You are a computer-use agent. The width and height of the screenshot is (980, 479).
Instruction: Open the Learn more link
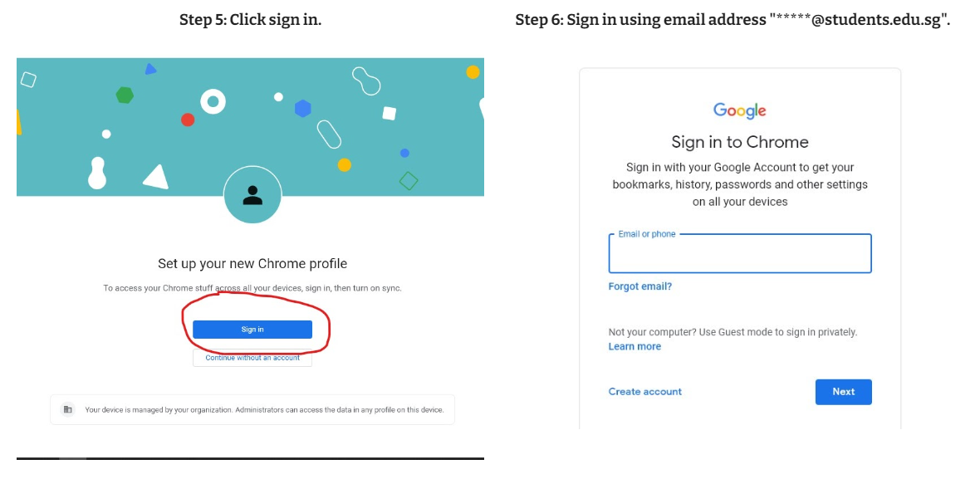point(635,346)
